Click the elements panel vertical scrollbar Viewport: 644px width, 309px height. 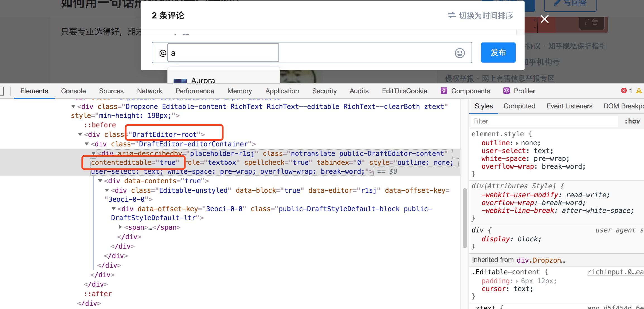coord(465,218)
